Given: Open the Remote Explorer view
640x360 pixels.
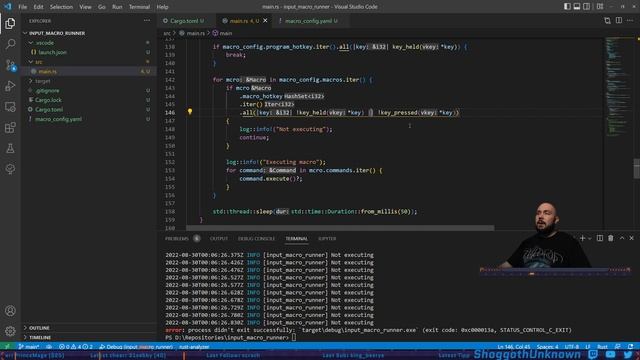Looking at the screenshot, I should (10, 107).
